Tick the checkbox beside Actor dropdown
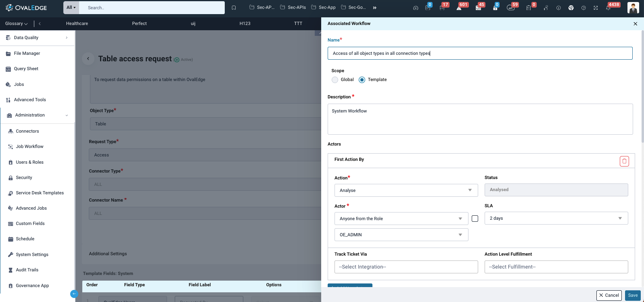Image resolution: width=644 pixels, height=302 pixels. (475, 219)
